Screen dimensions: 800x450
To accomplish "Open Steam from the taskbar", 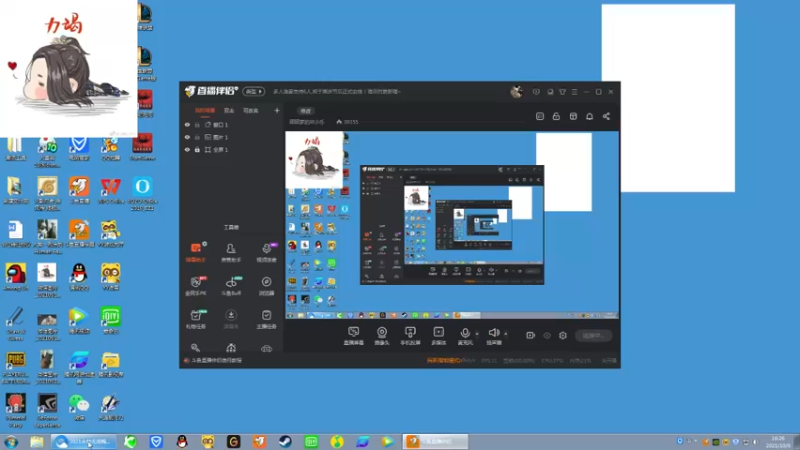I will (x=285, y=442).
